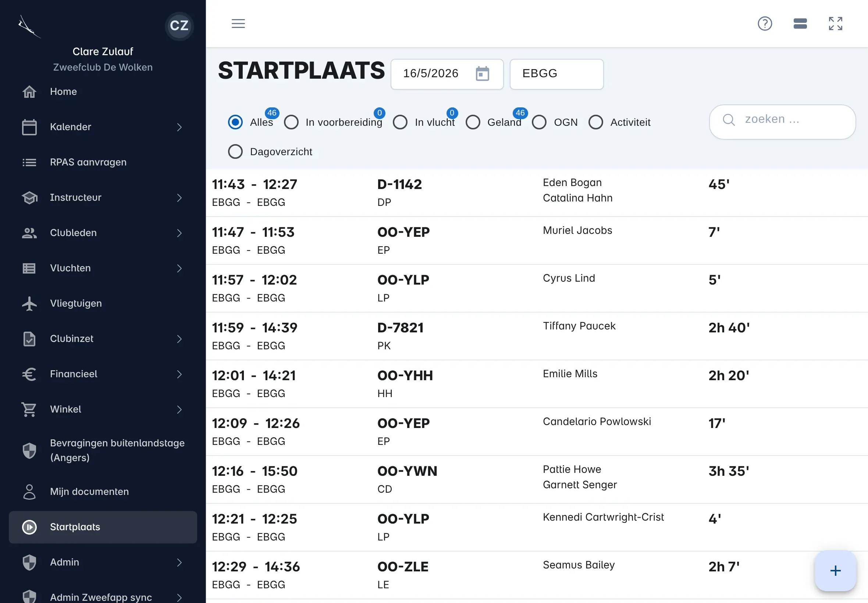This screenshot has width=868, height=603.
Task: Expand the Clubinzet submenu chevron
Action: click(x=179, y=339)
